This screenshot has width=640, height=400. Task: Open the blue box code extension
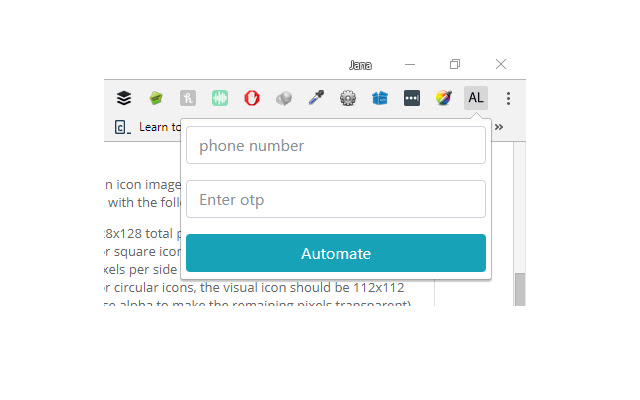(x=380, y=98)
